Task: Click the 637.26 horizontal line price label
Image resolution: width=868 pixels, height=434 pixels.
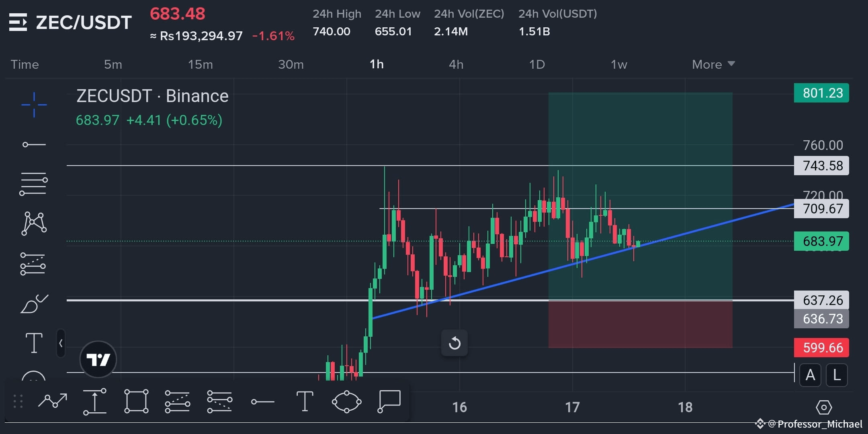Action: (821, 300)
